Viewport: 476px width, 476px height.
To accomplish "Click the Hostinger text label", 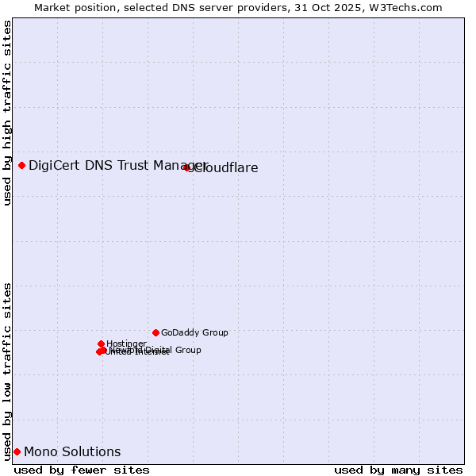I will point(126,344).
